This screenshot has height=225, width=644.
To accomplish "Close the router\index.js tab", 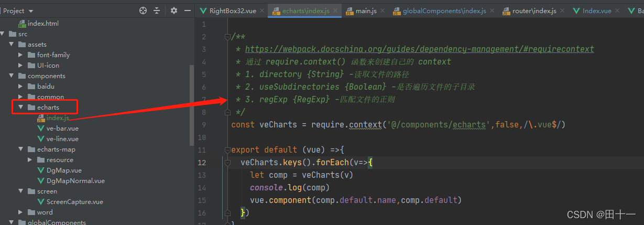I will 562,10.
